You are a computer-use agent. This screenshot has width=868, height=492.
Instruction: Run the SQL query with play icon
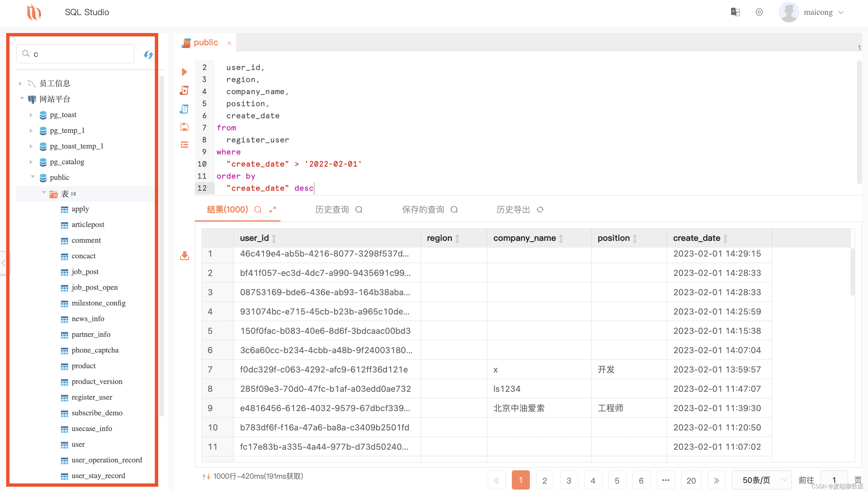click(184, 72)
